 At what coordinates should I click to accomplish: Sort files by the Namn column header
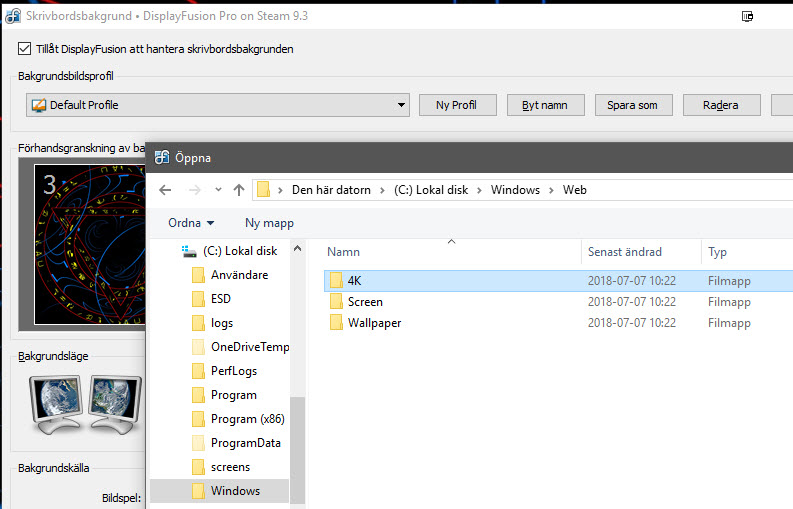click(x=343, y=252)
